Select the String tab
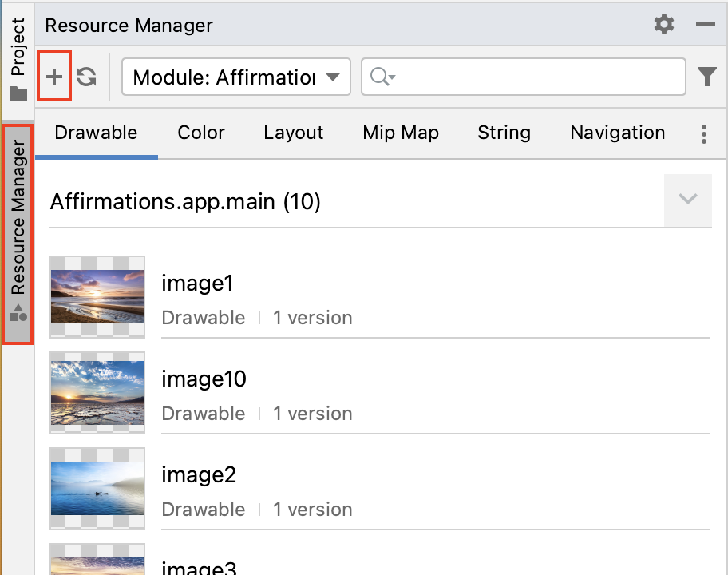The height and width of the screenshot is (575, 728). [504, 133]
